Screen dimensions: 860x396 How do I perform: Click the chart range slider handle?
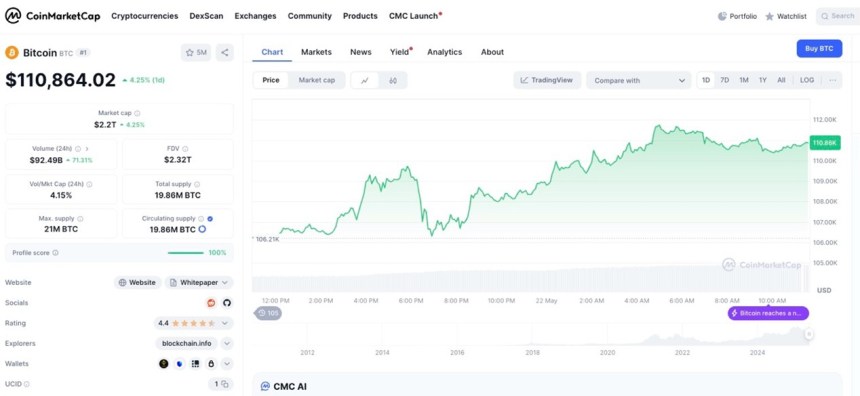[x=809, y=333]
